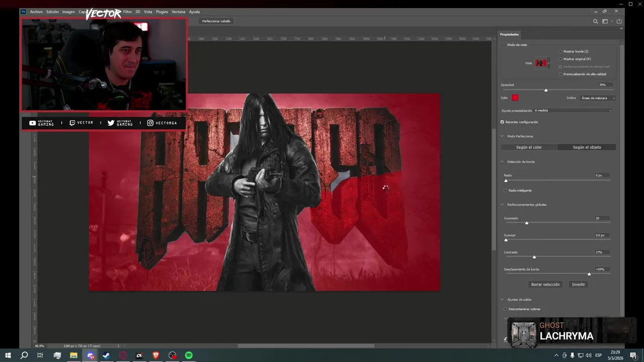
Task: Open the 3D menu
Action: click(138, 12)
